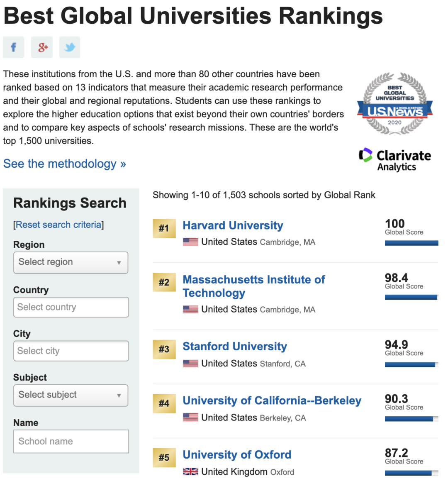The height and width of the screenshot is (486, 448).
Task: Click the United Kingdom flag beside Oxford
Action: (190, 472)
